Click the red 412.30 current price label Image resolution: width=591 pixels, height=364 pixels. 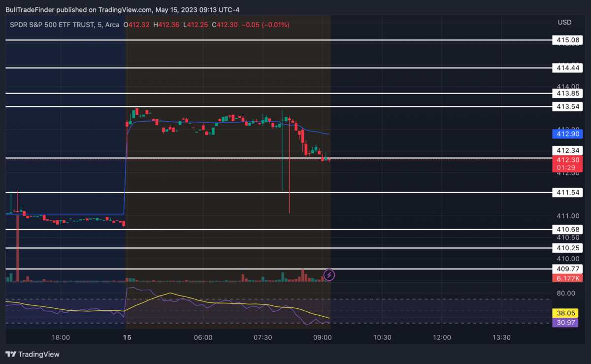tap(567, 160)
